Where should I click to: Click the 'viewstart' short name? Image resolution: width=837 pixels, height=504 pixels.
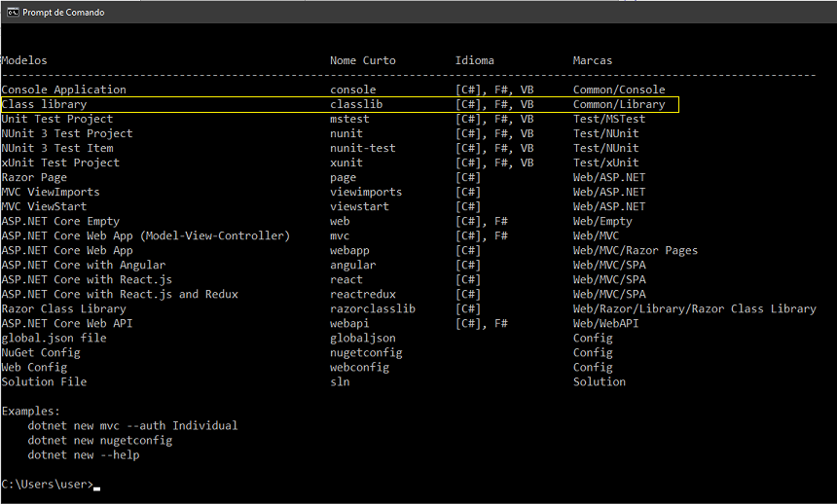pos(360,206)
